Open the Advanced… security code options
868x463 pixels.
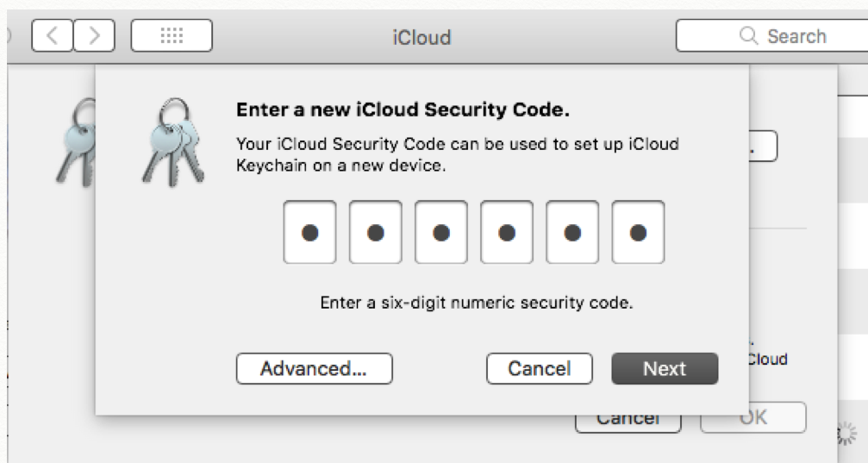click(x=314, y=368)
